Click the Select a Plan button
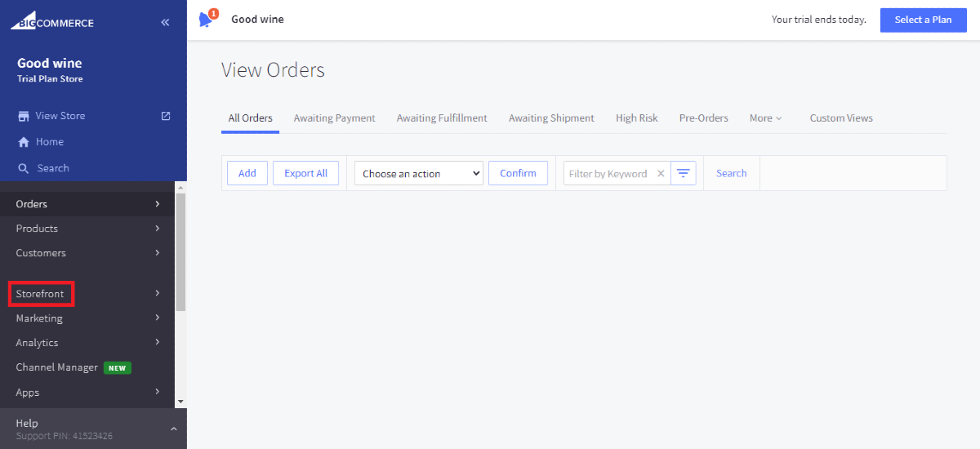The width and height of the screenshot is (980, 449). [923, 20]
